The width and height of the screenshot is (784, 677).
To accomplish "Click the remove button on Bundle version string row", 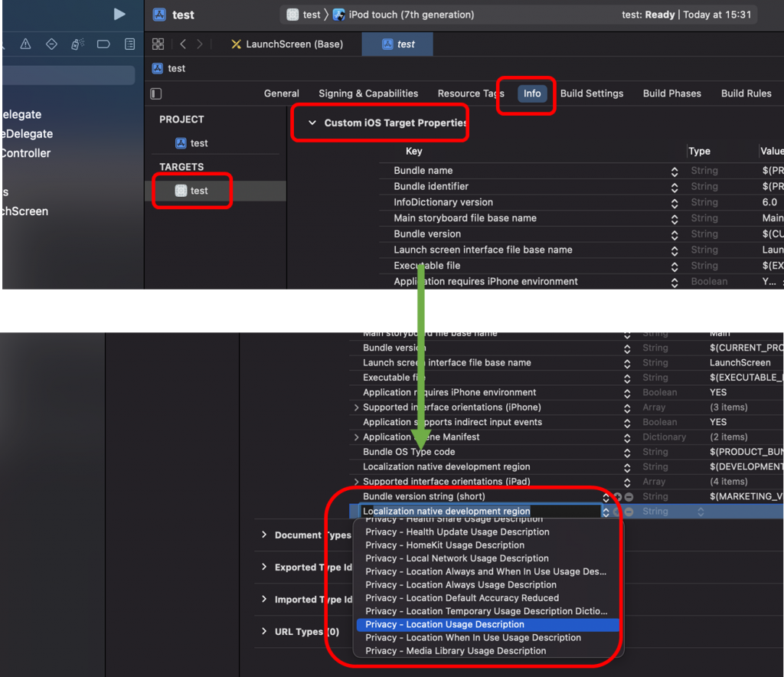I will [629, 496].
